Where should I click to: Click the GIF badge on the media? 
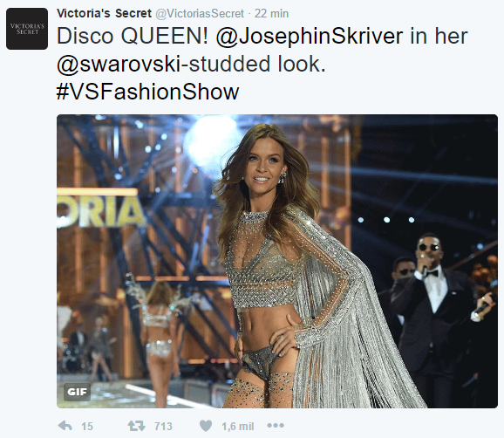point(77,392)
